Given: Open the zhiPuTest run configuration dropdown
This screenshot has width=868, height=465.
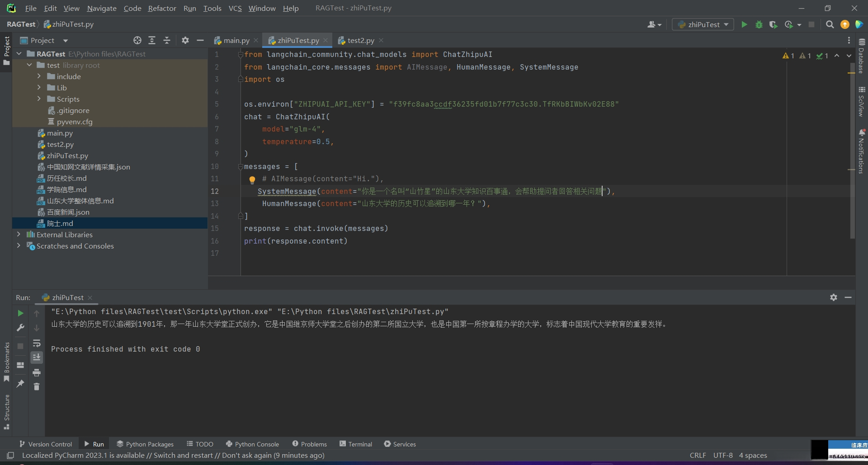Looking at the screenshot, I should click(703, 24).
